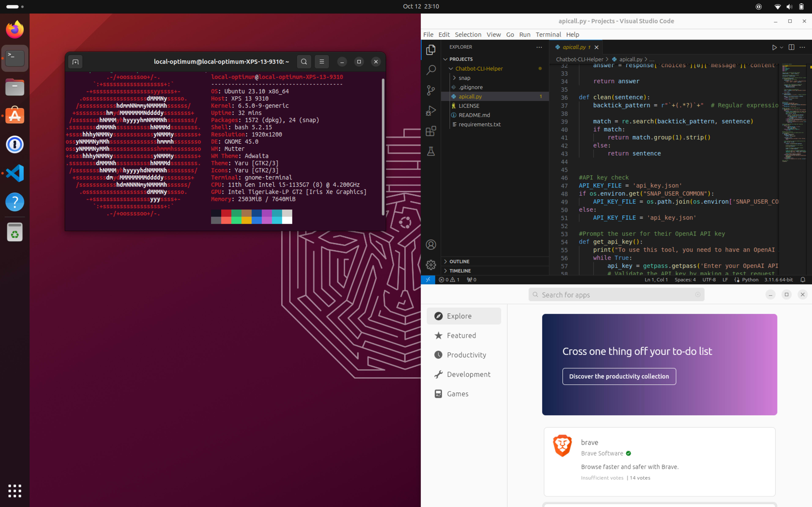812x507 pixels.
Task: Open VS Code Manage settings gear
Action: [431, 264]
